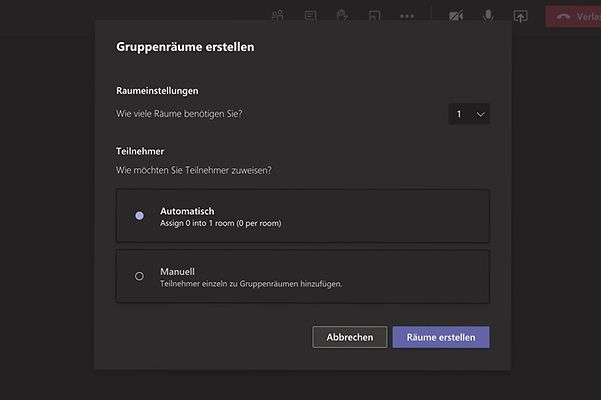Toggle the camera on
This screenshot has height=400, width=601.
click(457, 16)
